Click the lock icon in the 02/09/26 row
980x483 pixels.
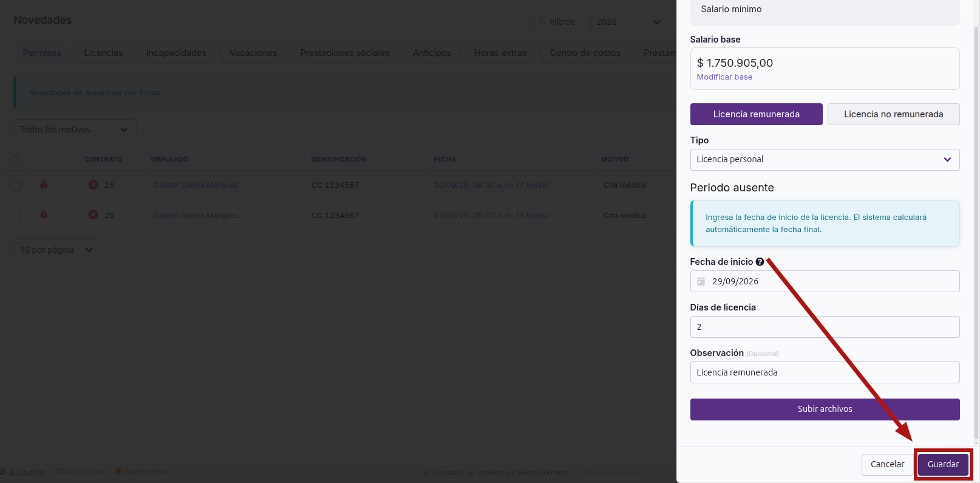pyautogui.click(x=44, y=214)
